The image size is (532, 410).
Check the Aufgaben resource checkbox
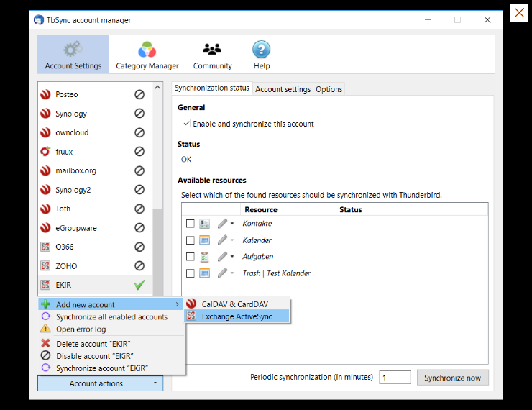[191, 257]
